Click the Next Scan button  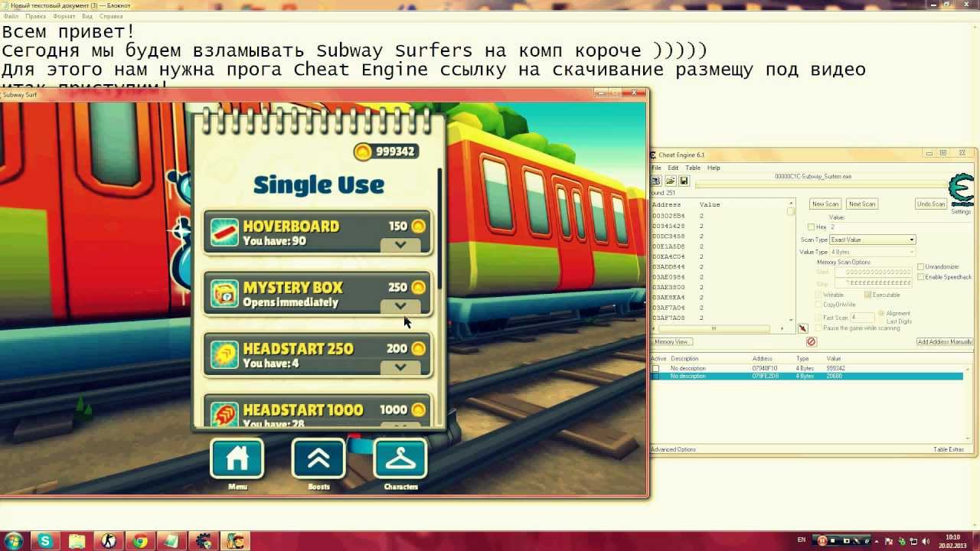tap(862, 204)
